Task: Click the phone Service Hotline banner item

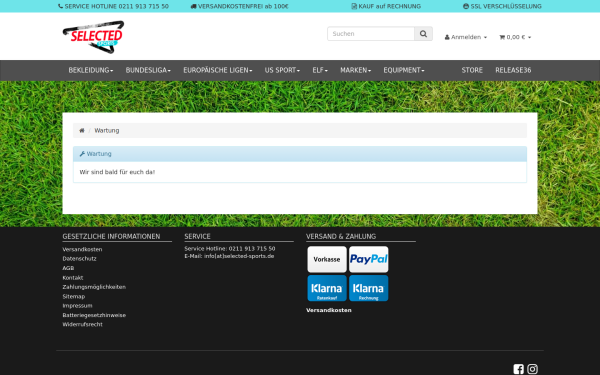Action: pyautogui.click(x=113, y=7)
